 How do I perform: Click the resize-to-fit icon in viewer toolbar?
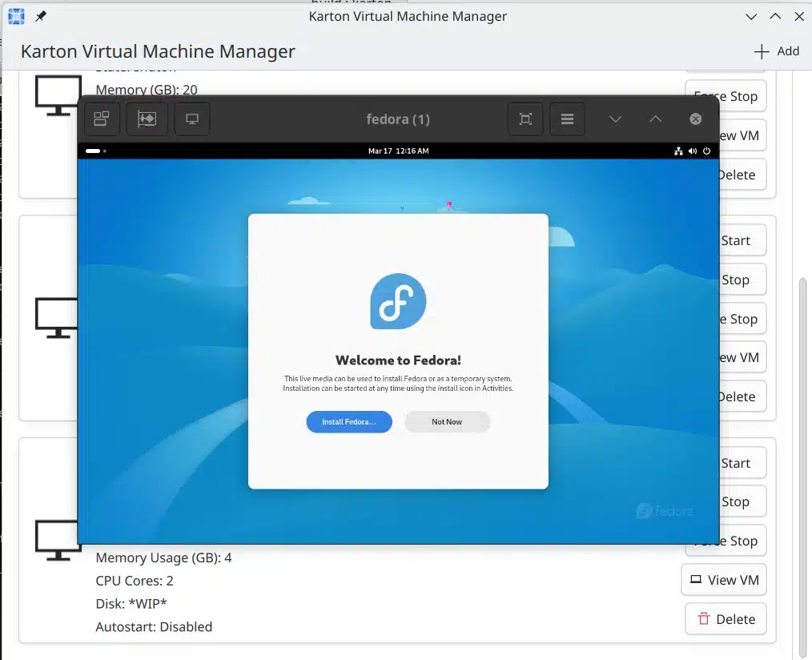[147, 119]
